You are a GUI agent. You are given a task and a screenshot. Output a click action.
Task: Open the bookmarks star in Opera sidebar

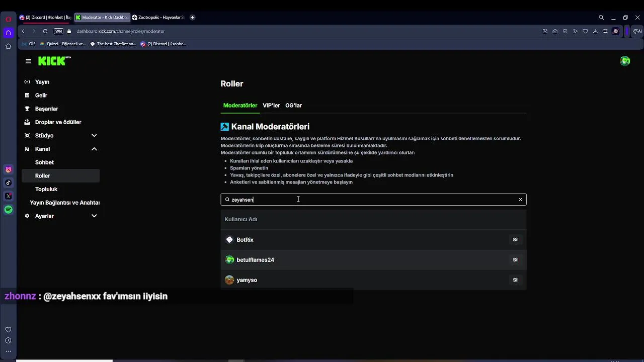(8, 46)
